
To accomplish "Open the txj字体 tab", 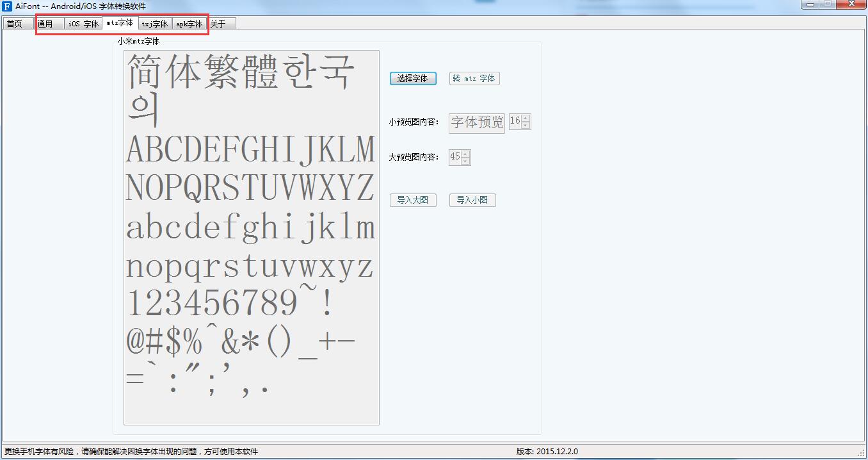I will click(x=154, y=22).
